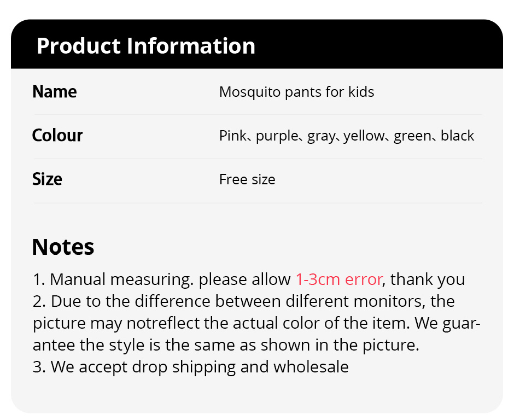The height and width of the screenshot is (420, 514).
Task: Click the word yellow in colours
Action: tap(364, 136)
